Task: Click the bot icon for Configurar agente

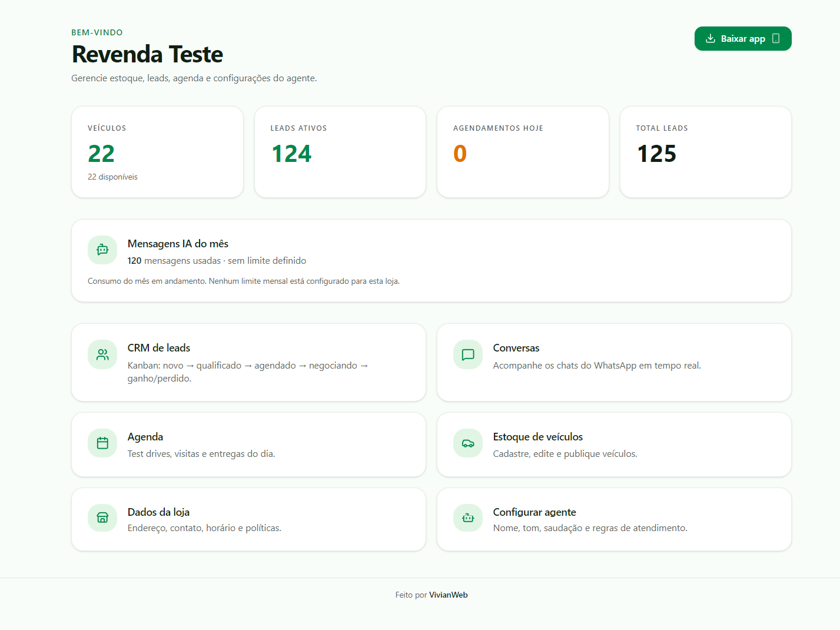Action: 468,518
